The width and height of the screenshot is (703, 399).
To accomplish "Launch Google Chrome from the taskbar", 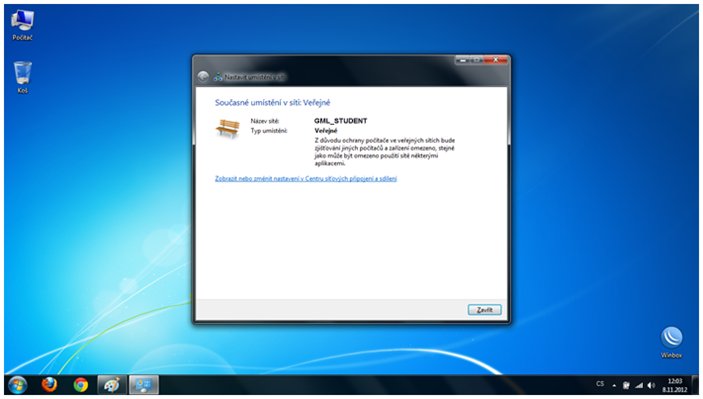I will click(x=81, y=385).
